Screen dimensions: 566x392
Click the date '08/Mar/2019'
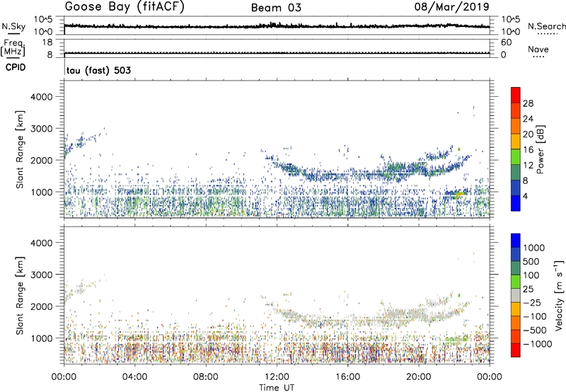(451, 7)
